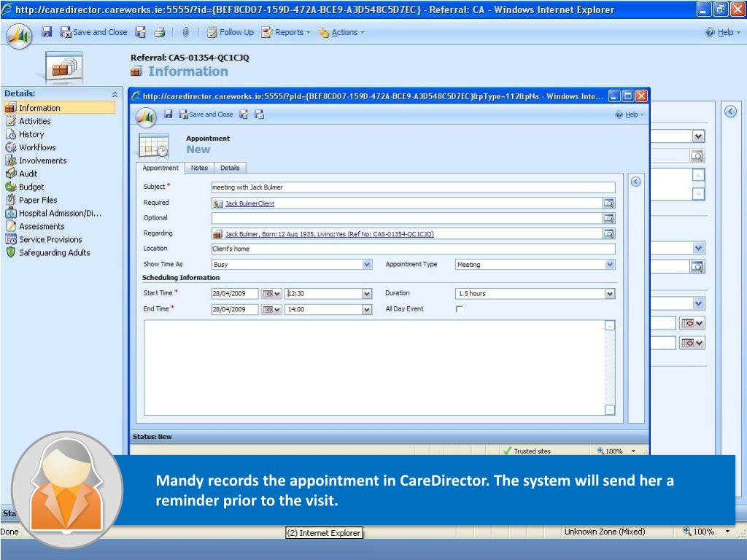Screen dimensions: 747x560
Task: Open the lookup for the Regarding field
Action: pos(609,234)
